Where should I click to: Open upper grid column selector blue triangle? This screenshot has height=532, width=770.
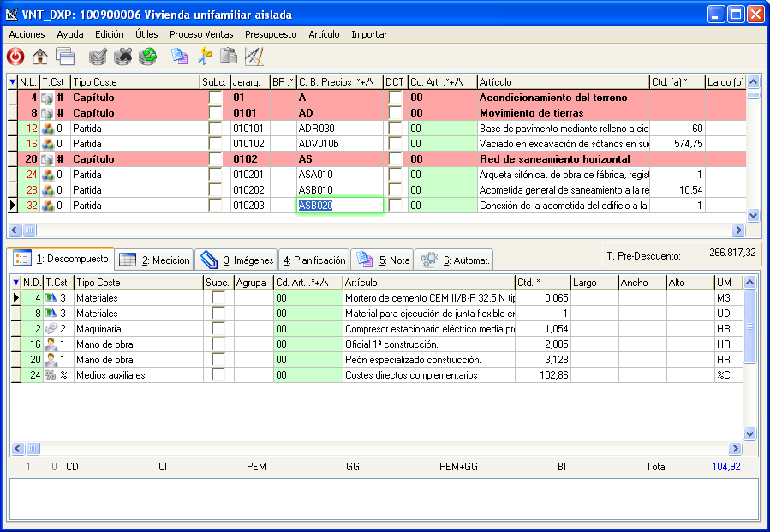pos(12,82)
